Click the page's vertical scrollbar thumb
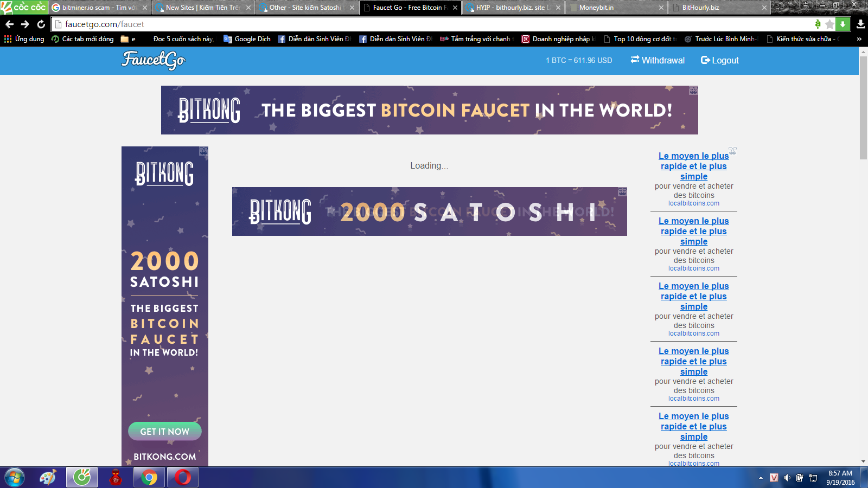Screen dimensions: 868x488 [864, 107]
